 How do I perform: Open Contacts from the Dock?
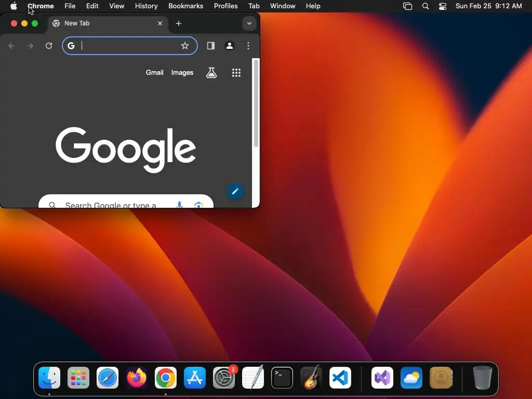click(441, 378)
